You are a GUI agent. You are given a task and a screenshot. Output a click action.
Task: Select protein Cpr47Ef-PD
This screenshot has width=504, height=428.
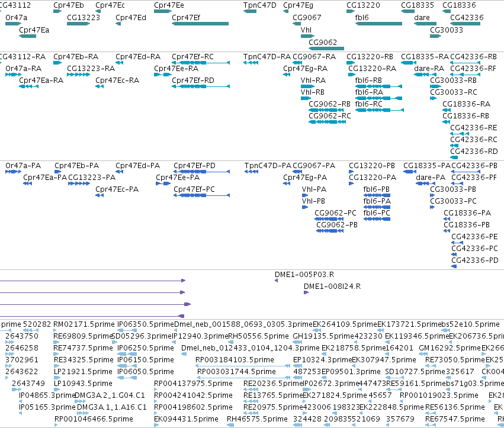click(201, 172)
